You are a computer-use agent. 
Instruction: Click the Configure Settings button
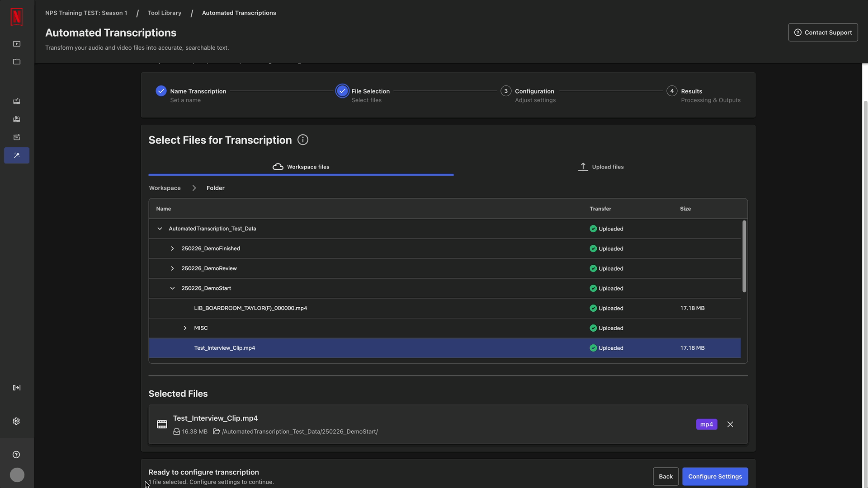[x=715, y=476]
